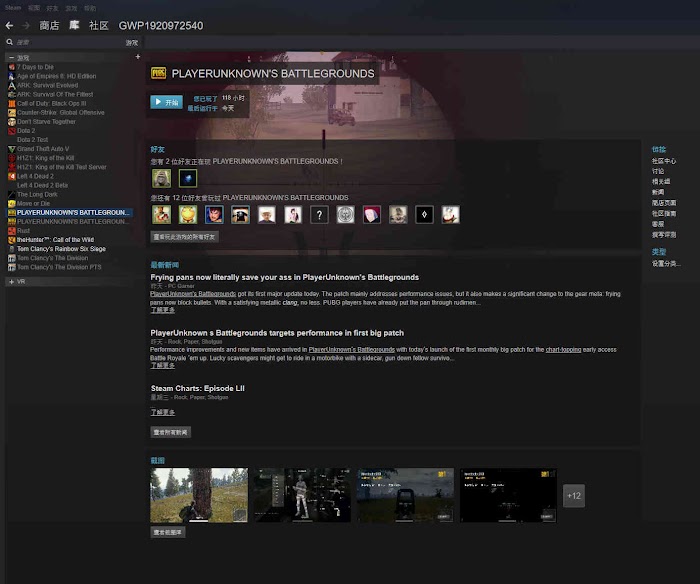700x584 pixels.
Task: Open the 好友 menu
Action: coord(52,8)
